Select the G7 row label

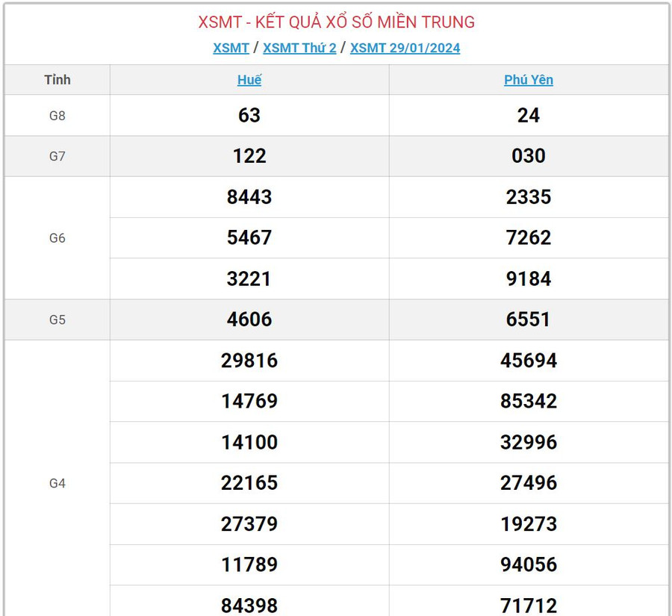coord(57,156)
